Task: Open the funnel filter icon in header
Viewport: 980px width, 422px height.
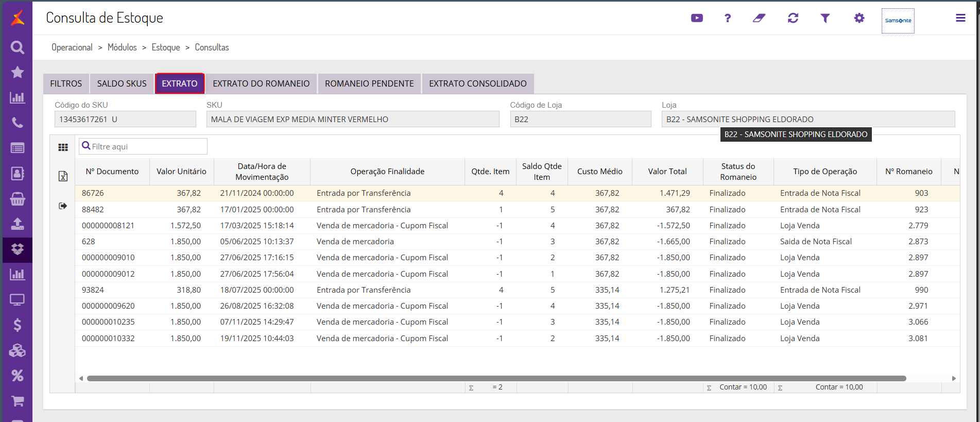Action: click(825, 18)
